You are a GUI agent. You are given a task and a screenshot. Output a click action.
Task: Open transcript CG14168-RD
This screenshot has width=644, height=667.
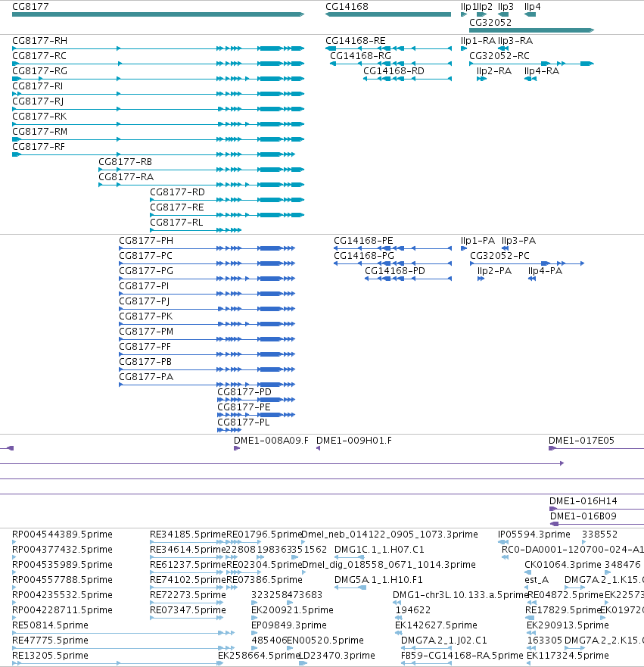tap(394, 71)
